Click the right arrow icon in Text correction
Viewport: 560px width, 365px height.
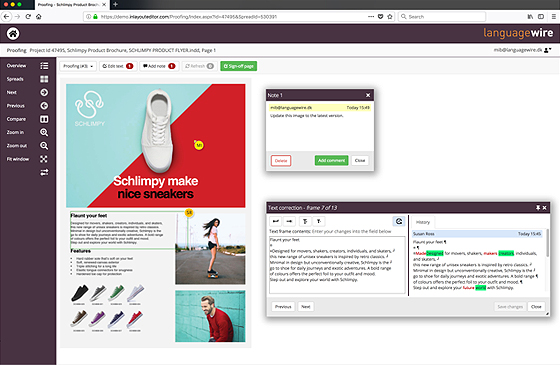tap(289, 221)
